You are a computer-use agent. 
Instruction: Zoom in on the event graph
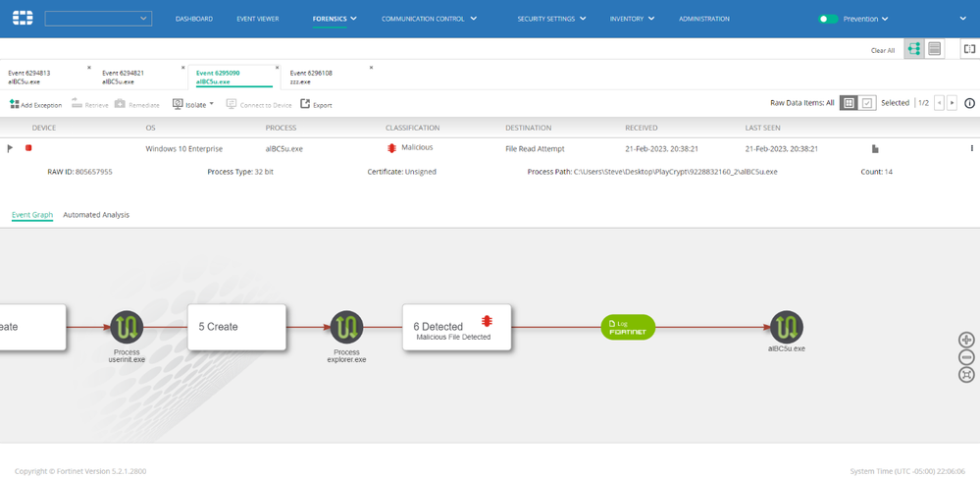point(966,340)
